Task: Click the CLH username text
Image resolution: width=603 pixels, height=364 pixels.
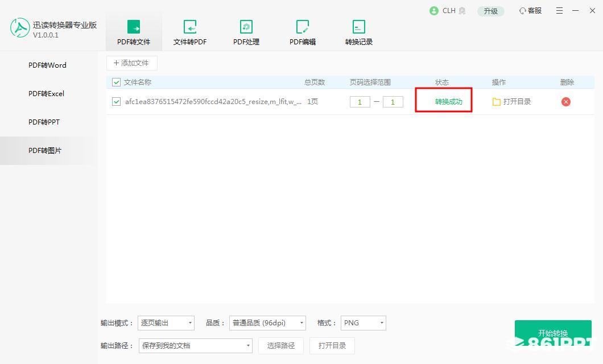Action: click(449, 11)
